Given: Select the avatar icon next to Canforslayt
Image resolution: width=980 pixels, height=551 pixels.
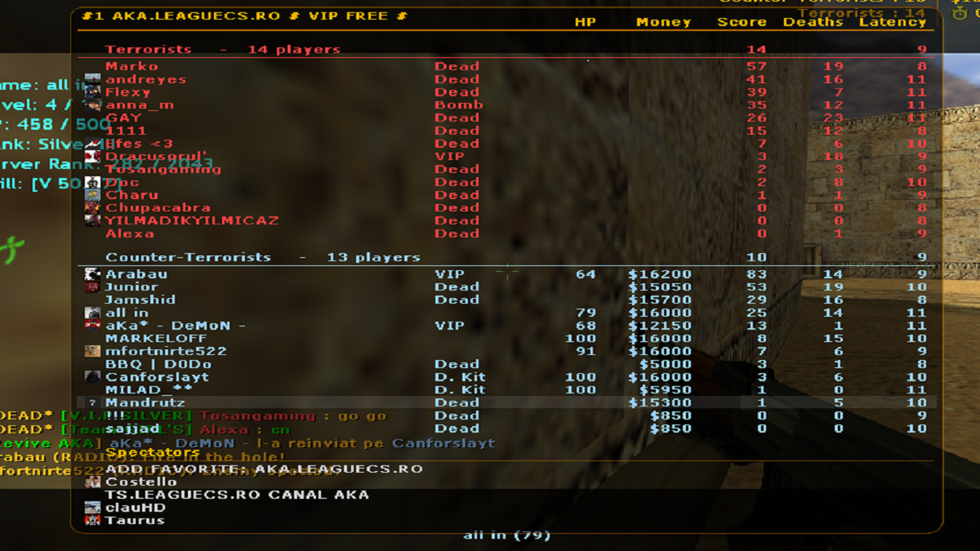Looking at the screenshot, I should [x=92, y=377].
